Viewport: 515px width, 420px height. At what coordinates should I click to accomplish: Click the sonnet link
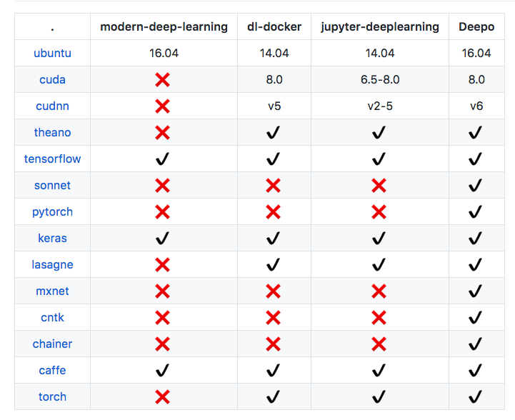[52, 186]
